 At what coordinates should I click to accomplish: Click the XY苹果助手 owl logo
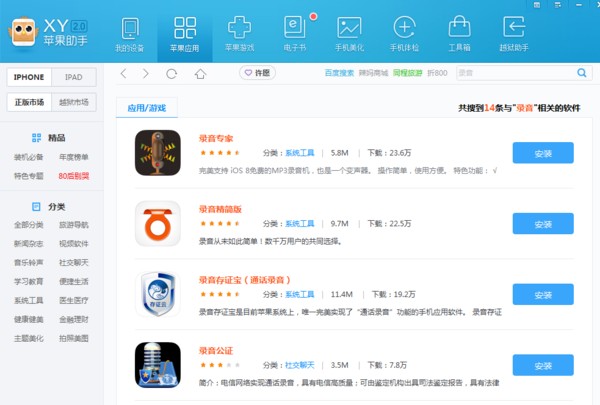[x=23, y=31]
